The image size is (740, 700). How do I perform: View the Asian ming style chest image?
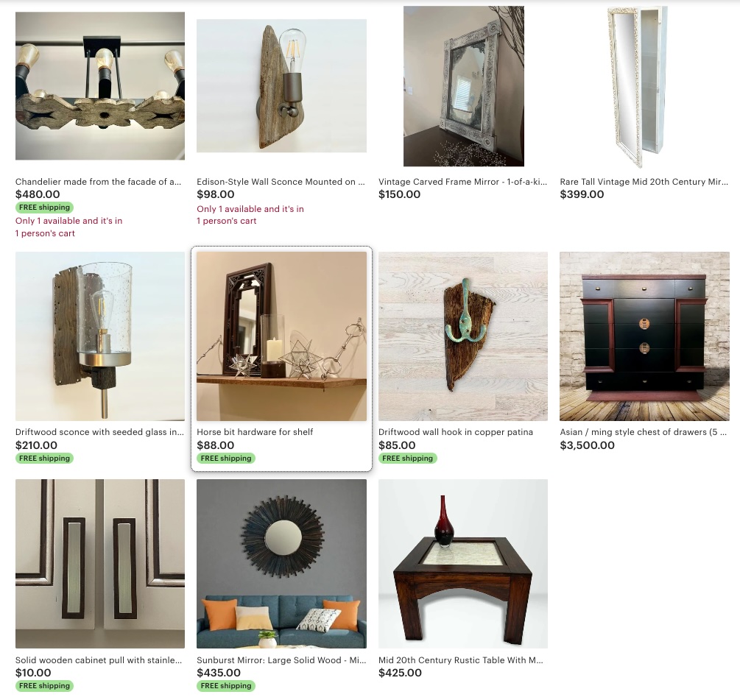pyautogui.click(x=645, y=336)
